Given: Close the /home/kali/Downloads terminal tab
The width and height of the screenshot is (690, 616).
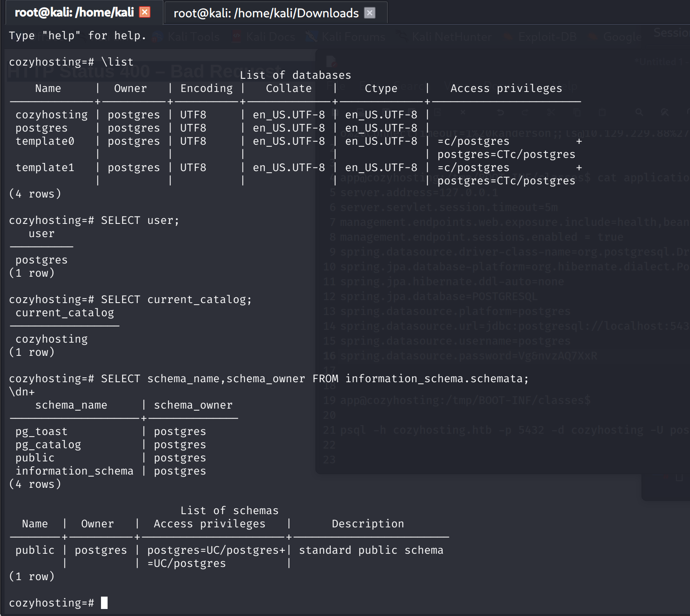Looking at the screenshot, I should point(370,13).
